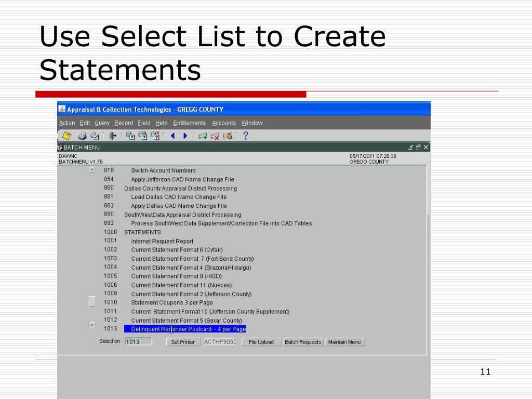Viewport: 532px width, 399px height.
Task: Click the Lock Record padlock icon
Action: pyautogui.click(x=228, y=136)
